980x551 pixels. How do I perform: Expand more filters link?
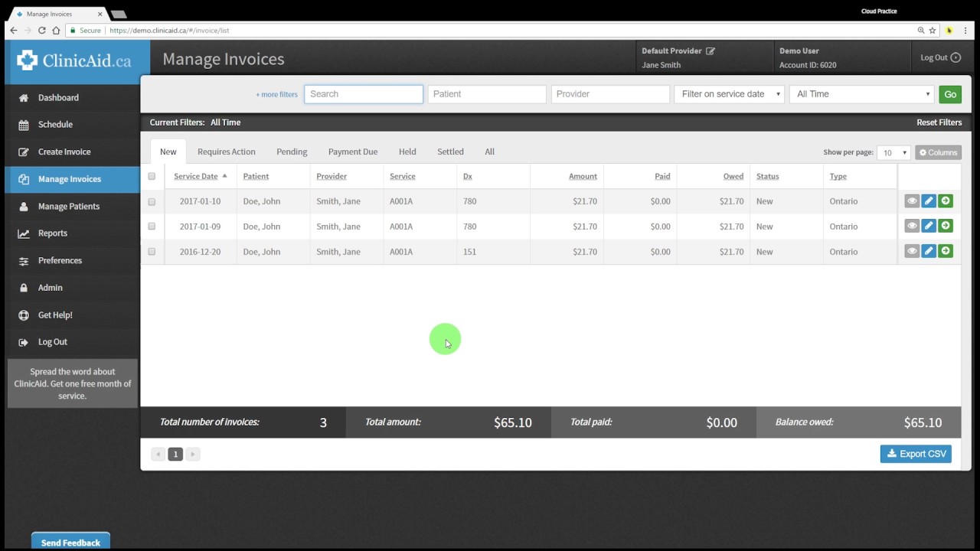pos(276,94)
